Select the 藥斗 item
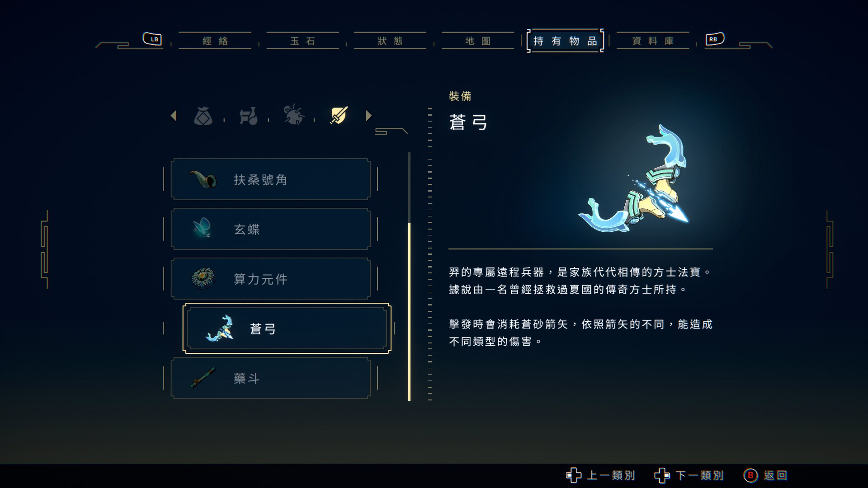 pyautogui.click(x=270, y=378)
